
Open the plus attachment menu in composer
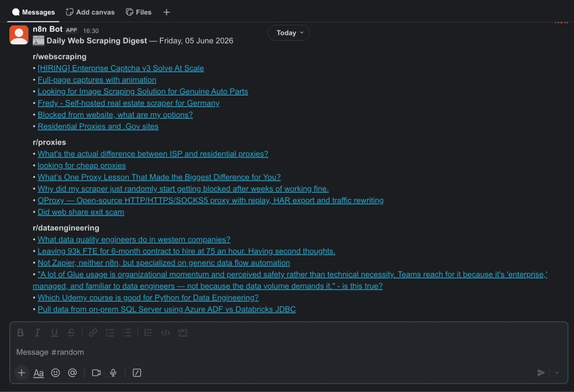tap(22, 373)
